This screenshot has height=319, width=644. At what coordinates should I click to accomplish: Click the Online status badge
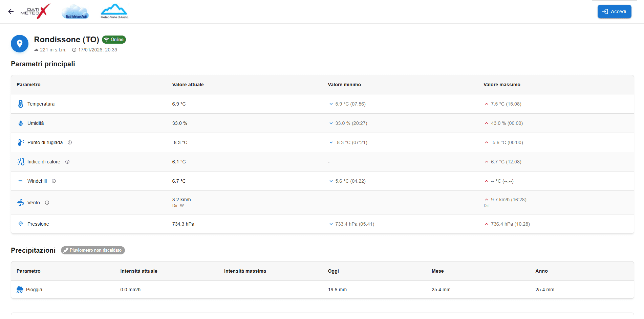click(x=114, y=40)
